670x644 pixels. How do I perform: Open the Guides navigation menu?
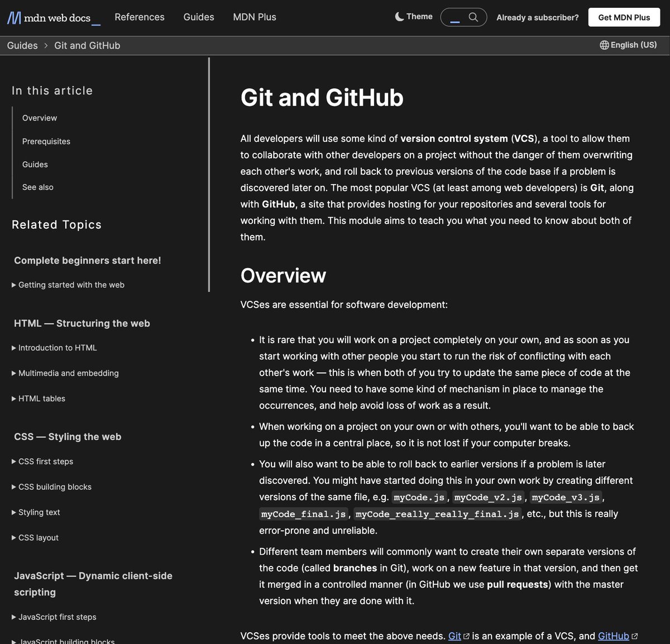[x=198, y=17]
